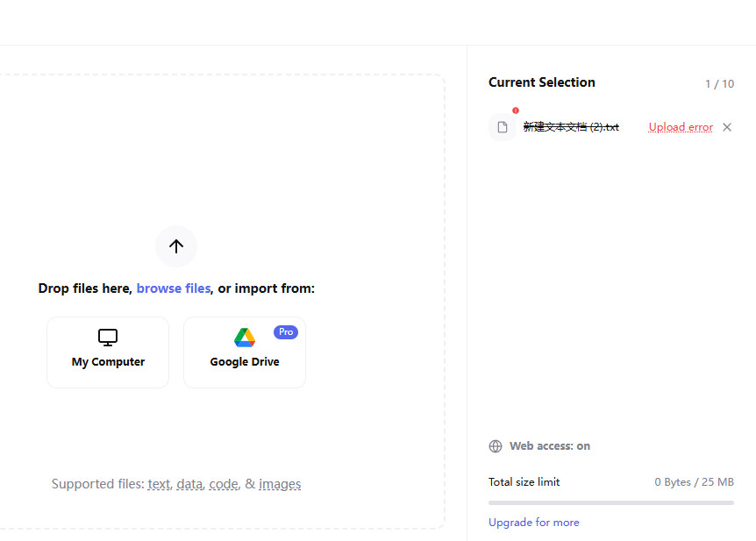Click the globe icon next to Web access

pos(496,446)
